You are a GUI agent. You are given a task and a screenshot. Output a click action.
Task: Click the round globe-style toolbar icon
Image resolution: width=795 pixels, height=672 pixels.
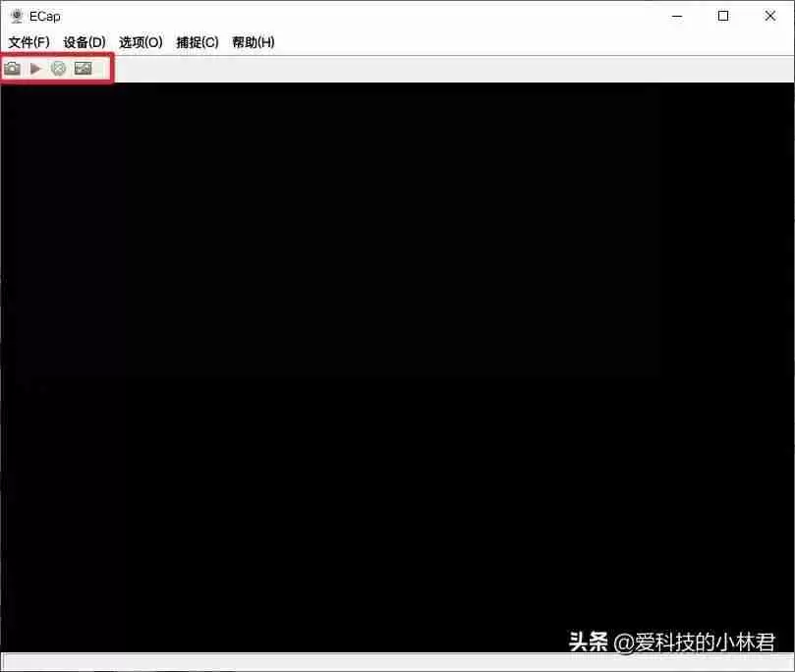pos(59,68)
